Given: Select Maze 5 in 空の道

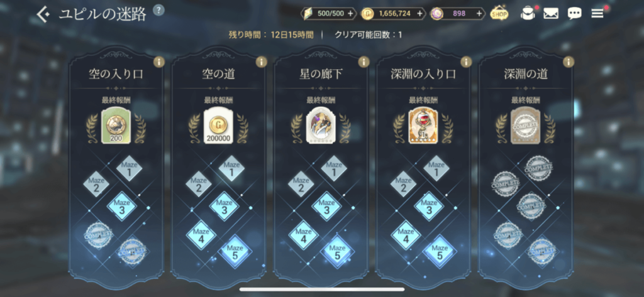Looking at the screenshot, I should point(235,252).
